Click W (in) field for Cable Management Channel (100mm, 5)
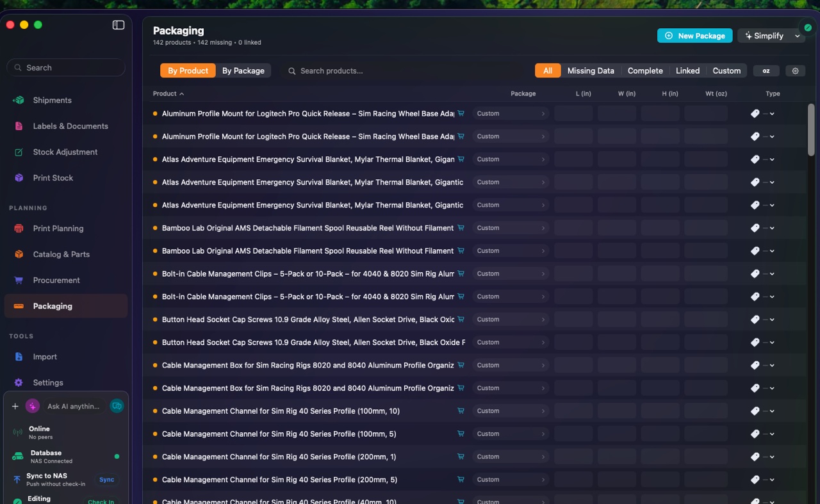This screenshot has width=820, height=504. point(617,434)
